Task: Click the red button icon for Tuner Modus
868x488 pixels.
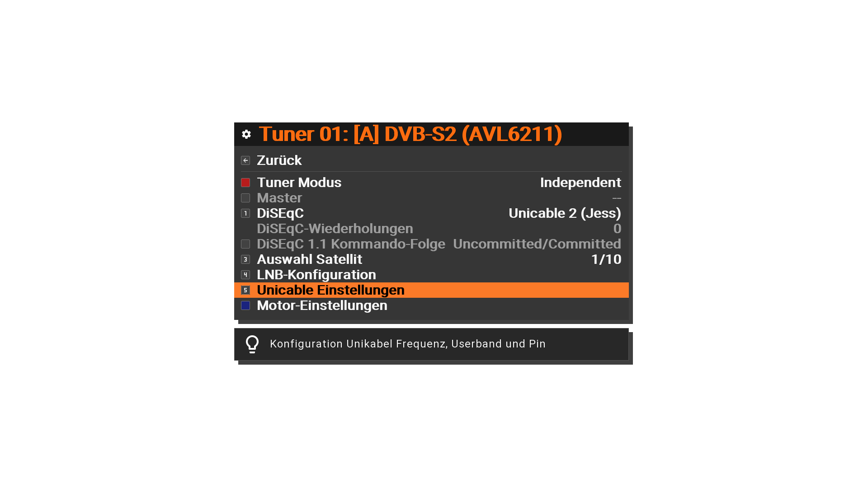Action: click(245, 183)
